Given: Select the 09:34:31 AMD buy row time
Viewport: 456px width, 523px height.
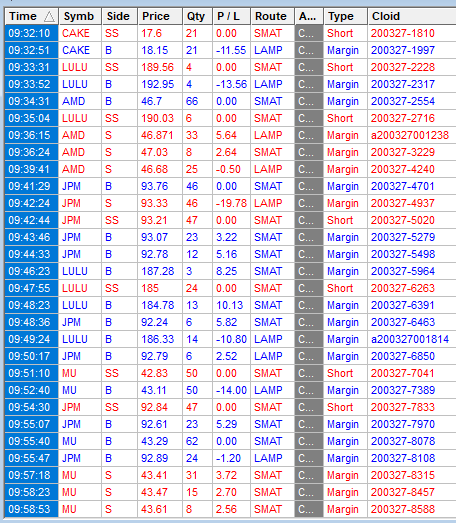Looking at the screenshot, I should [32, 101].
